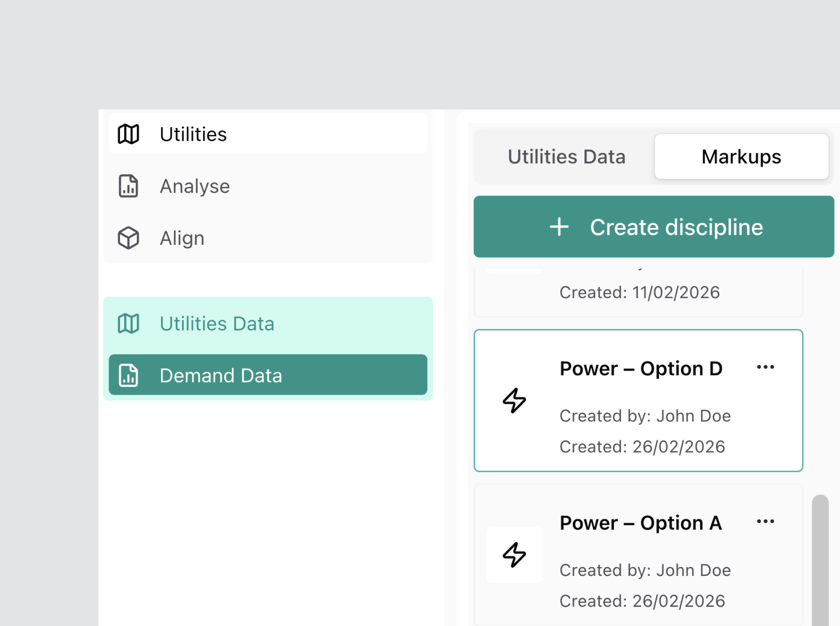Switch to the Markups tab
840x626 pixels.
click(x=741, y=157)
